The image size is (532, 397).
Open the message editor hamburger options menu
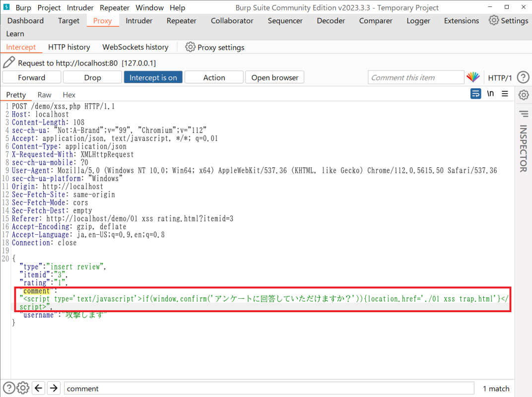pos(505,94)
